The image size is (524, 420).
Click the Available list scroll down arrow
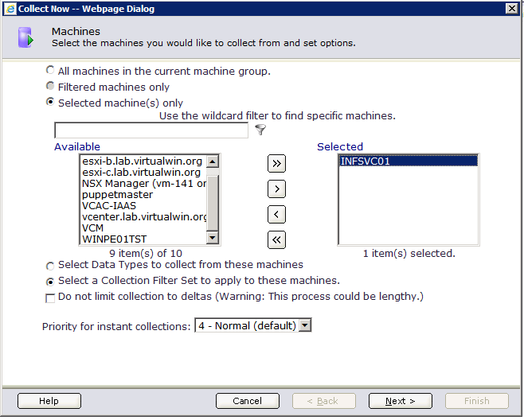(212, 238)
